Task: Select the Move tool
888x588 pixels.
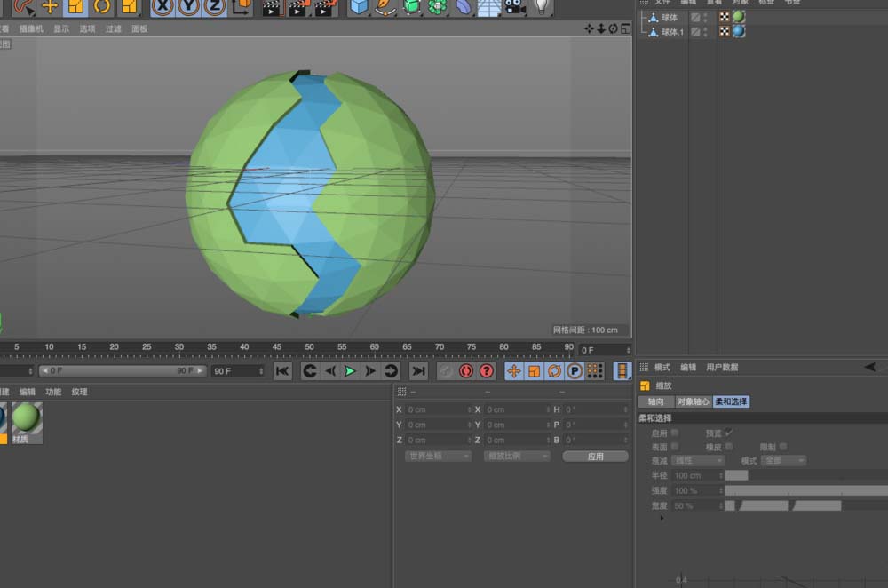Action: pyautogui.click(x=50, y=7)
